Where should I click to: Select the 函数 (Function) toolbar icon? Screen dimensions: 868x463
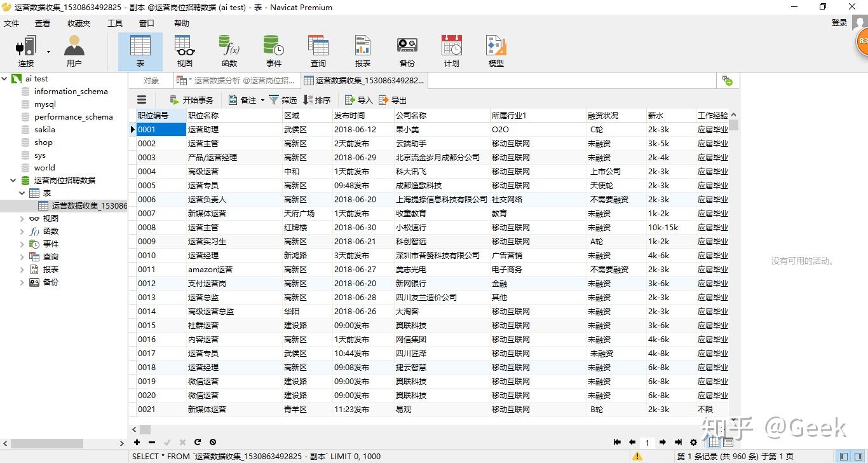tap(229, 51)
